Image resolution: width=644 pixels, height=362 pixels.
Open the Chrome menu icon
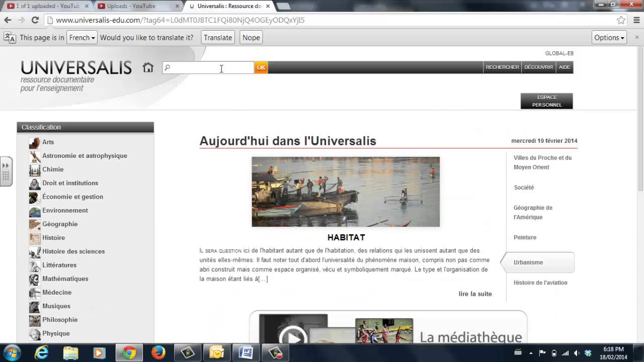636,20
